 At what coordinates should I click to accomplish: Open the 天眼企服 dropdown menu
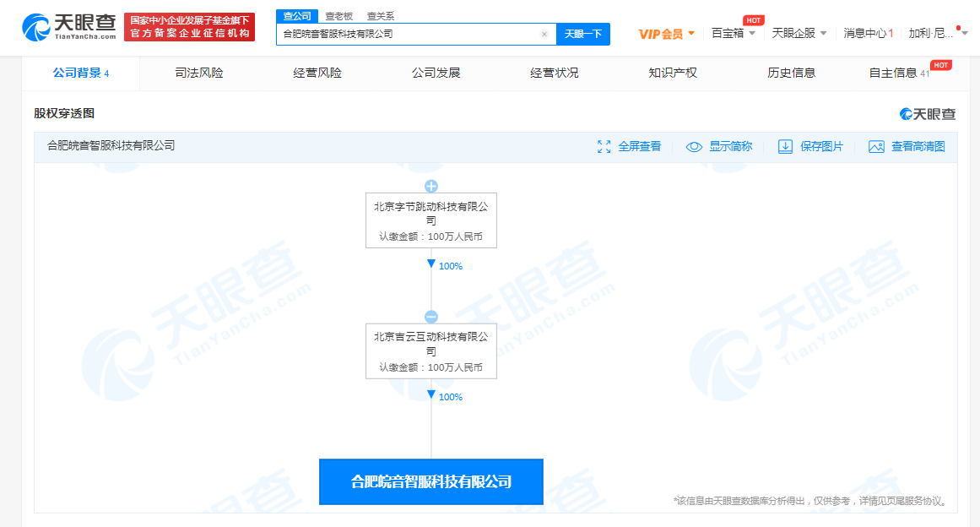pos(799,33)
